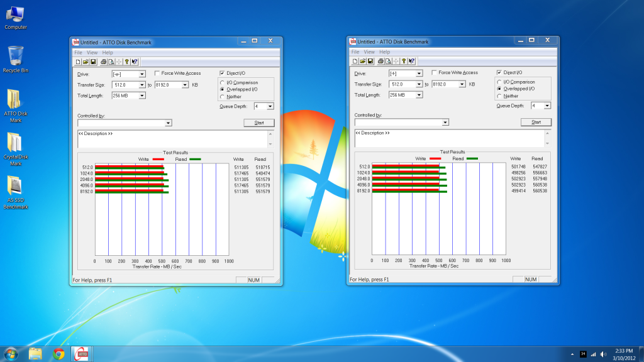Screen dimensions: 644x362
Task: Open Windows Explorer from the taskbar
Action: [35, 354]
